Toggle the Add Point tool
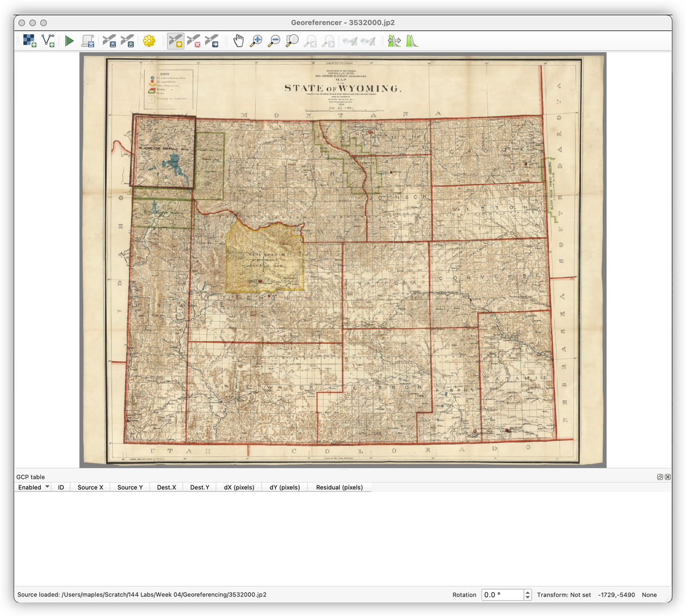The image size is (686, 616). click(x=175, y=41)
